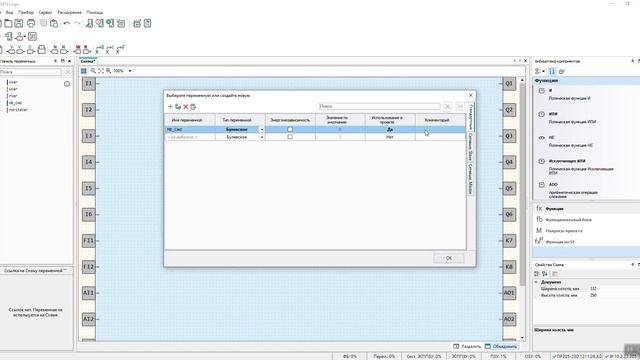Click the paste icon in dialog toolbar
Viewport: 640px width, 360px height.
tap(193, 107)
